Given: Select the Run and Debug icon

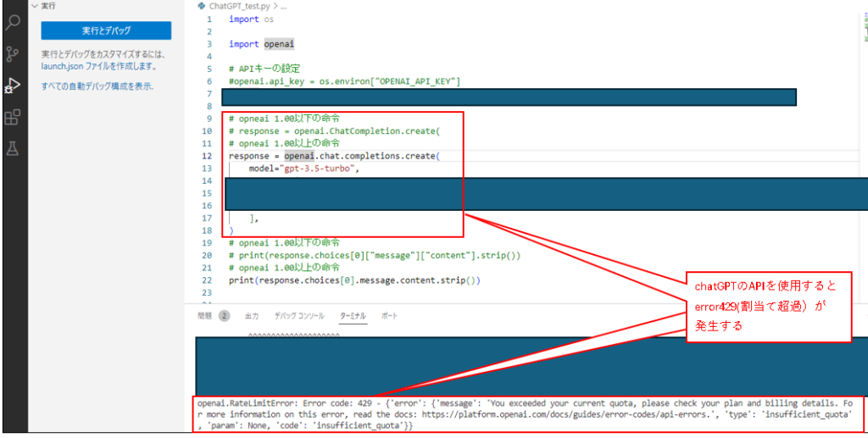Looking at the screenshot, I should pyautogui.click(x=13, y=86).
